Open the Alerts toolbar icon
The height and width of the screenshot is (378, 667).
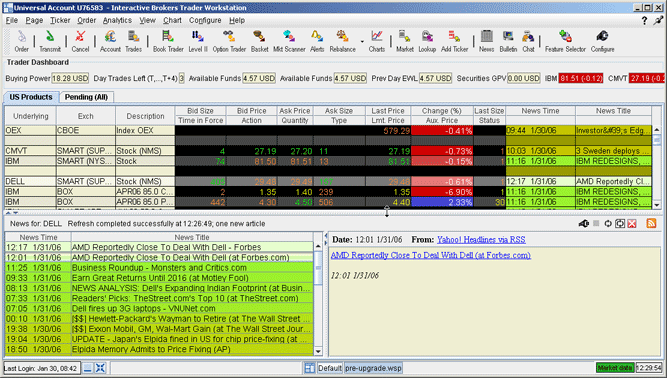click(x=317, y=41)
